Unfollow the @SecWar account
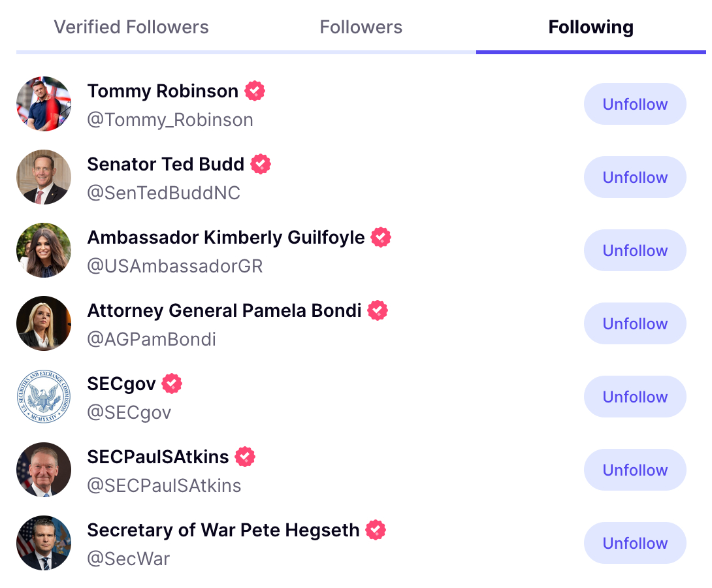Viewport: 712px width, 588px height. click(x=635, y=543)
